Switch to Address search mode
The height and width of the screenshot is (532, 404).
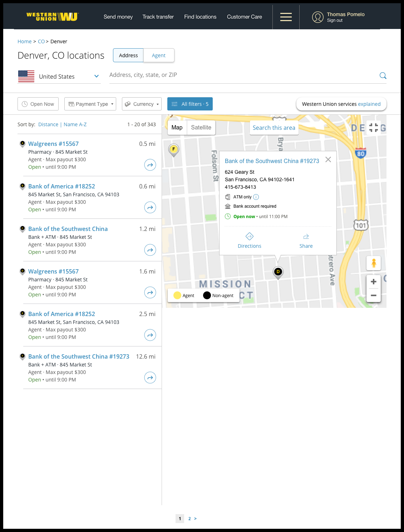pos(128,55)
